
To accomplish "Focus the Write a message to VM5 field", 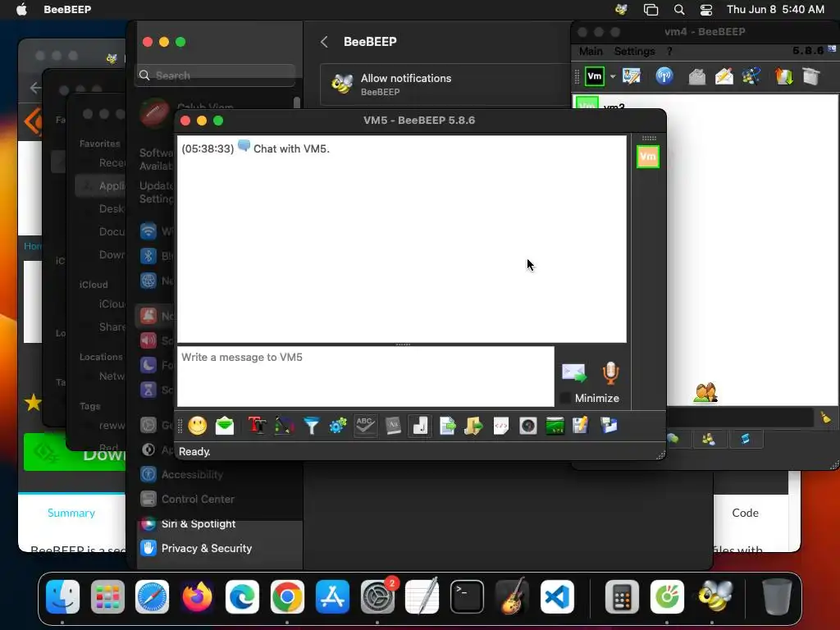I will [366, 377].
